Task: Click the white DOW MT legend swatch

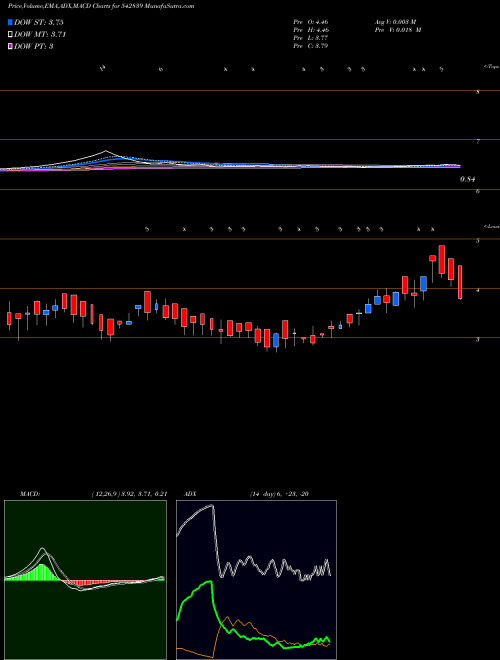Action: (x=10, y=35)
